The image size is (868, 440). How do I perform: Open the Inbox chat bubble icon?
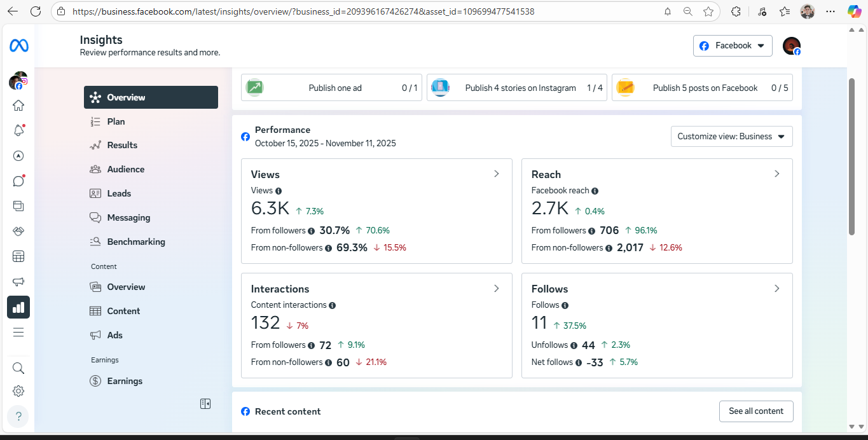18,181
